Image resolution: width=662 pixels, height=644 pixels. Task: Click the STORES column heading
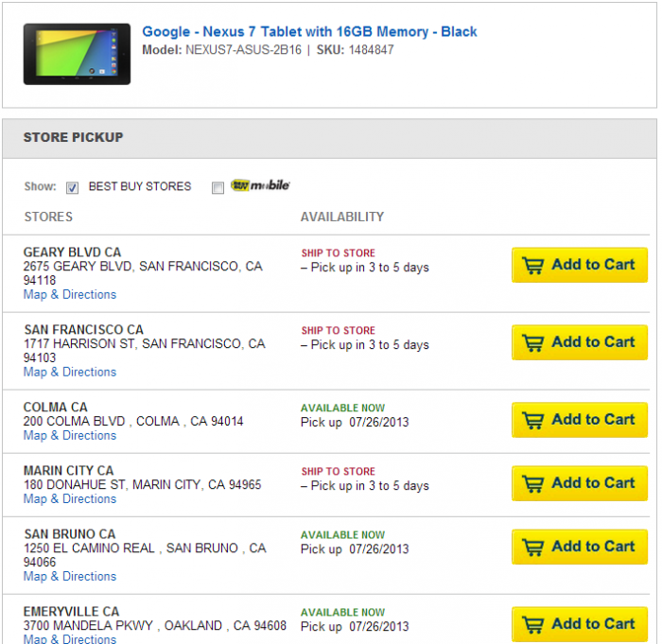tap(48, 217)
